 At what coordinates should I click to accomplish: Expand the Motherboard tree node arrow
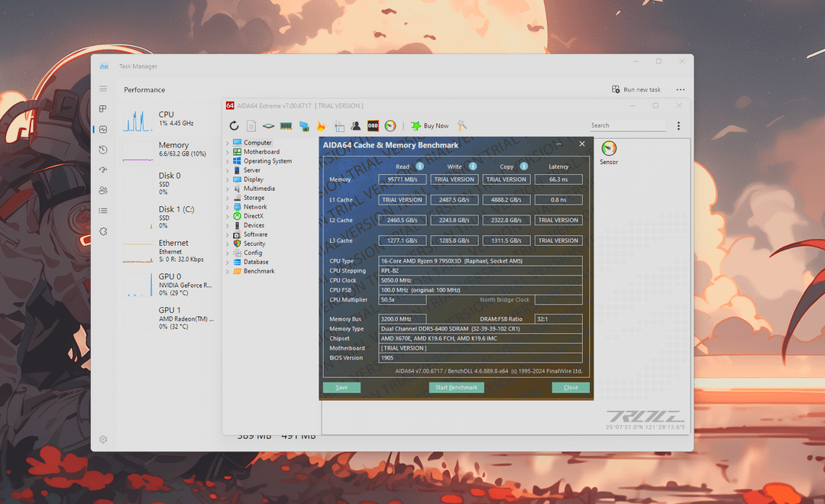(228, 152)
